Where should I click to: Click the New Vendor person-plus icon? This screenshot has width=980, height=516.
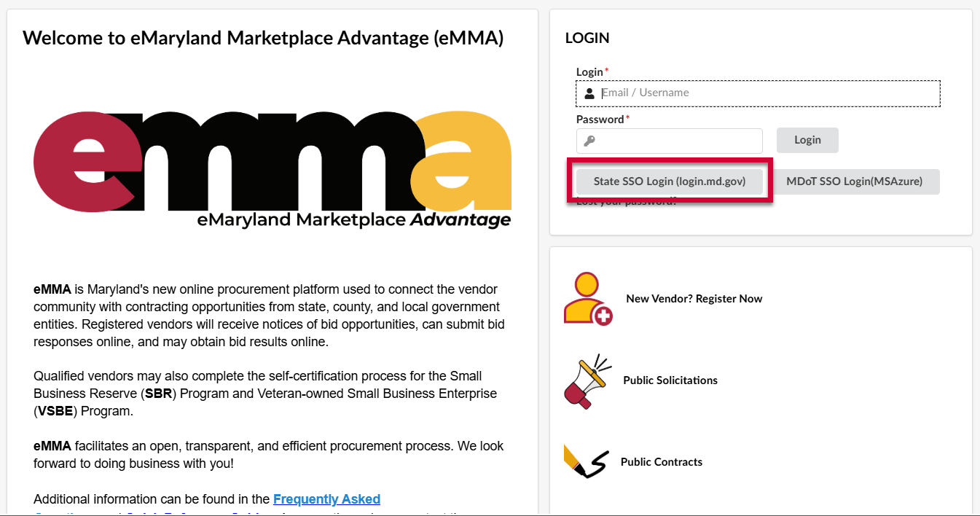[x=588, y=299]
